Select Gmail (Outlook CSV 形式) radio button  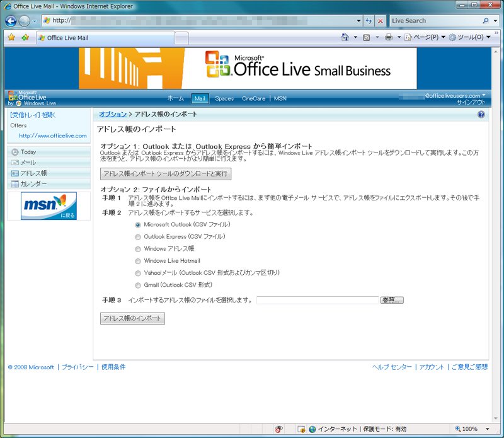coord(138,285)
